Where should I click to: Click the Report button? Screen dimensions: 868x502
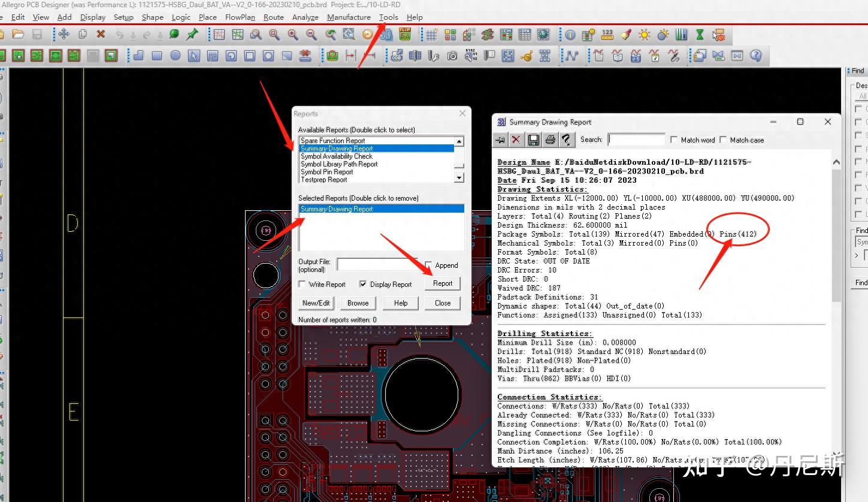(443, 283)
